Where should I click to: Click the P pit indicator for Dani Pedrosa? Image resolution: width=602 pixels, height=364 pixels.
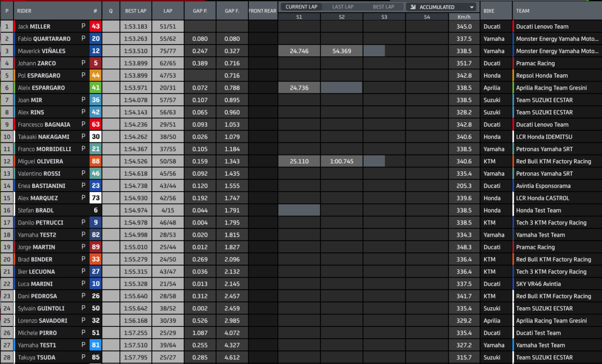pos(83,296)
